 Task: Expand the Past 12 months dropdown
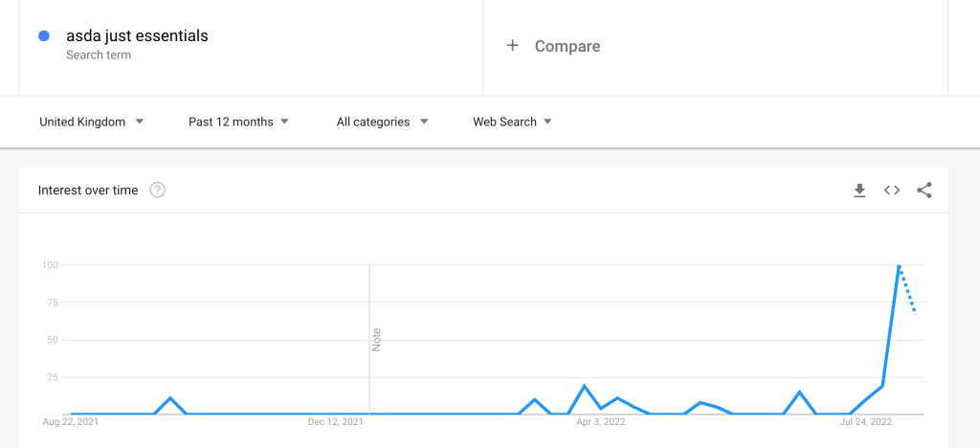click(239, 122)
